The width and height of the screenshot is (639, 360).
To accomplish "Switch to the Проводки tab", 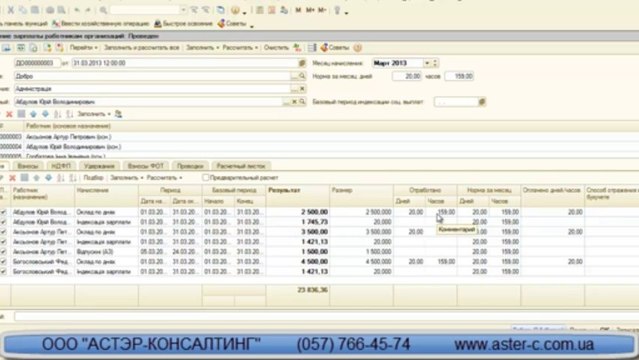I will click(x=190, y=166).
